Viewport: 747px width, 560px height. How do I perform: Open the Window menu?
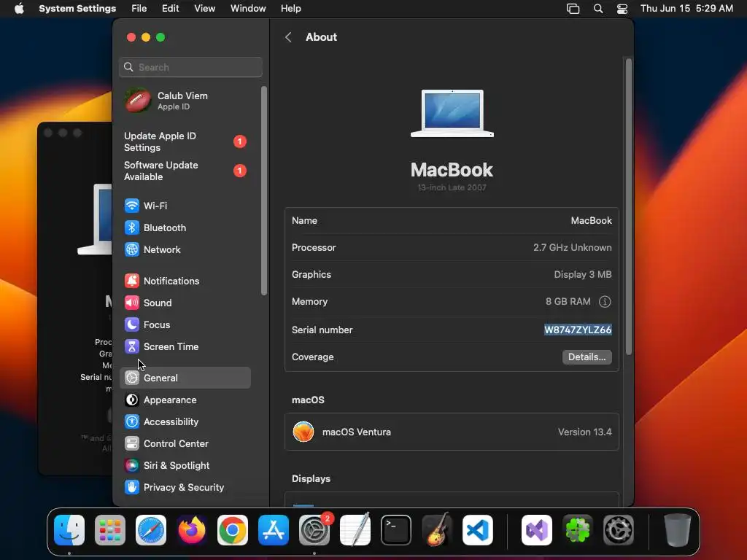pos(248,9)
